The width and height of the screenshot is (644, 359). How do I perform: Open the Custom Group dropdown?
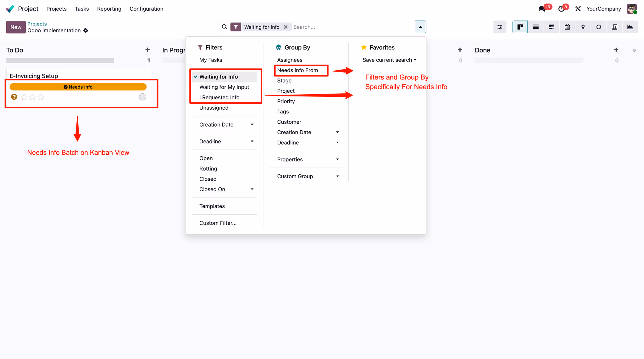point(306,177)
